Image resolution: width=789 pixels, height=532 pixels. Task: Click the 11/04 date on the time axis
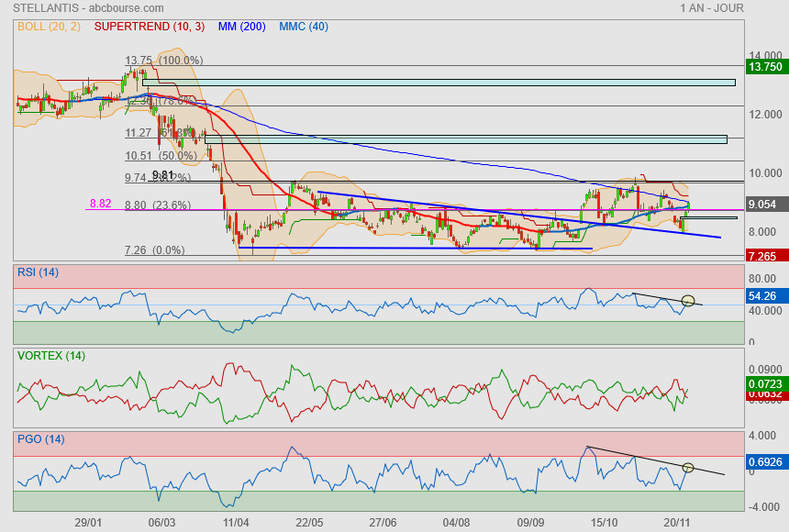coord(236,522)
